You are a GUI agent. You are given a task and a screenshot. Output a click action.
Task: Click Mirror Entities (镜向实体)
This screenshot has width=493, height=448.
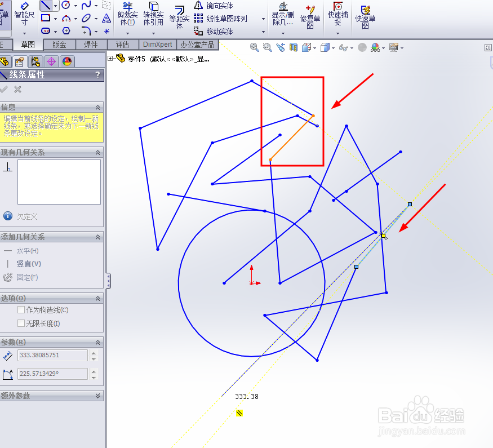pos(214,5)
